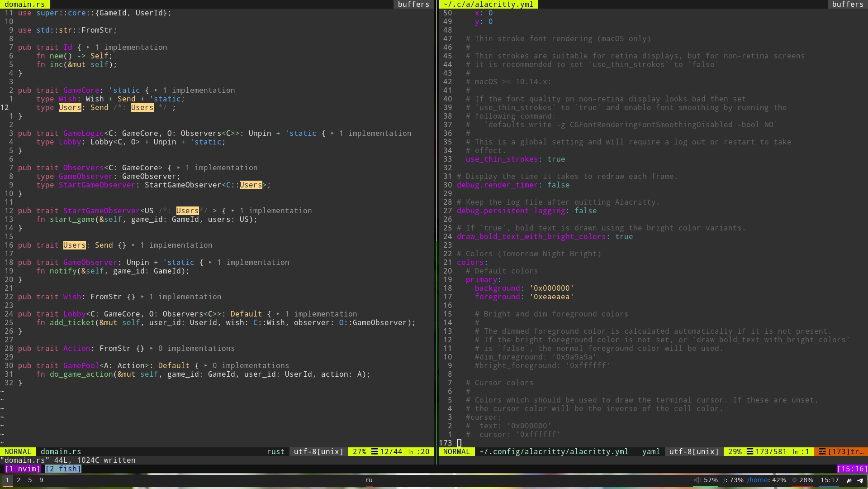Screen dimensions: 868x489
Task: Click the domain.rs filename in statusline
Action: point(61,451)
